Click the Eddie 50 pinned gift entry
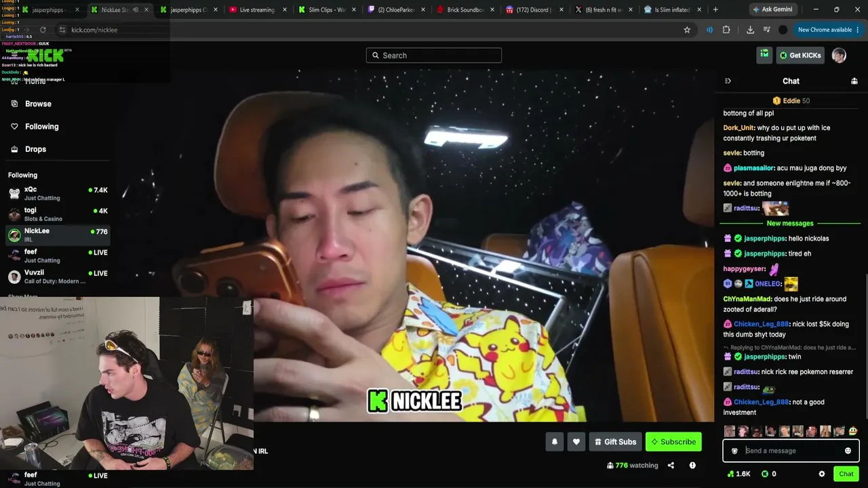868x488 pixels. [x=791, y=101]
